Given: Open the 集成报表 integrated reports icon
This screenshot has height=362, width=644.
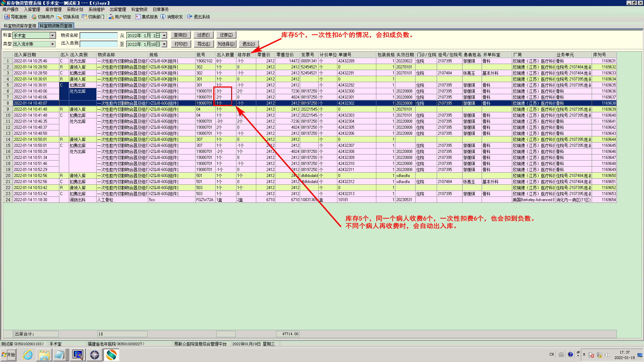Looking at the screenshot, I should (x=138, y=17).
